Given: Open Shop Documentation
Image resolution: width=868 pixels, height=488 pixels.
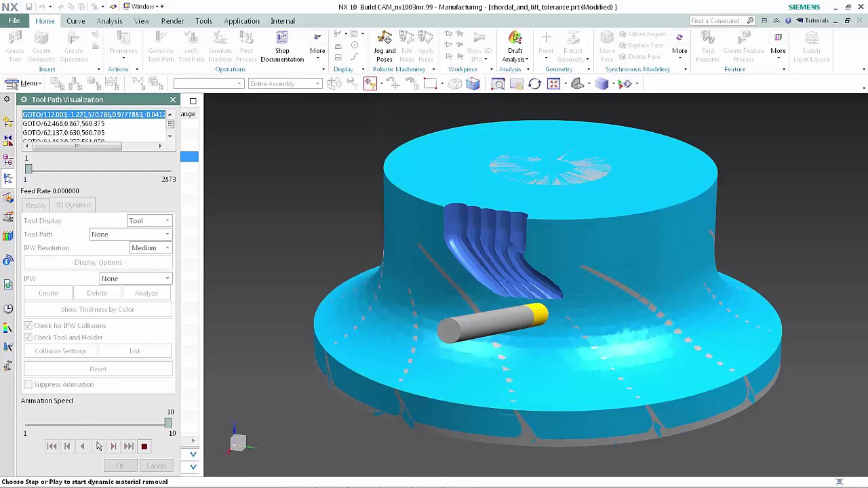Looking at the screenshot, I should coord(282,47).
